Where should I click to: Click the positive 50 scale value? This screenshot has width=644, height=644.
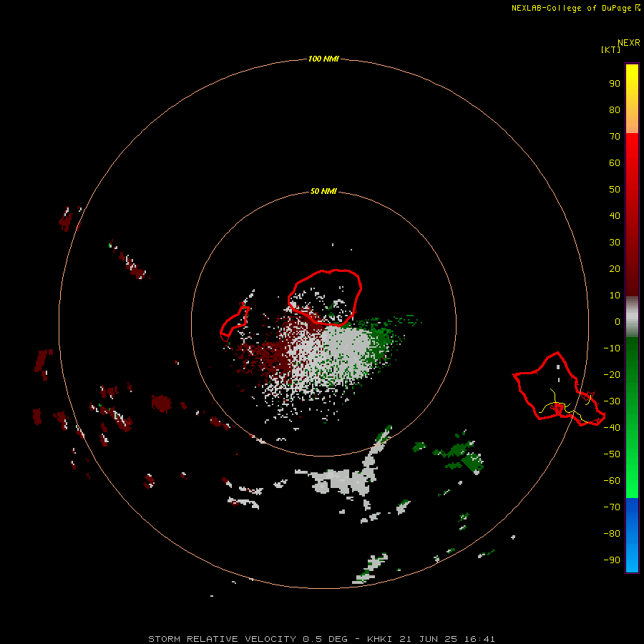[615, 190]
